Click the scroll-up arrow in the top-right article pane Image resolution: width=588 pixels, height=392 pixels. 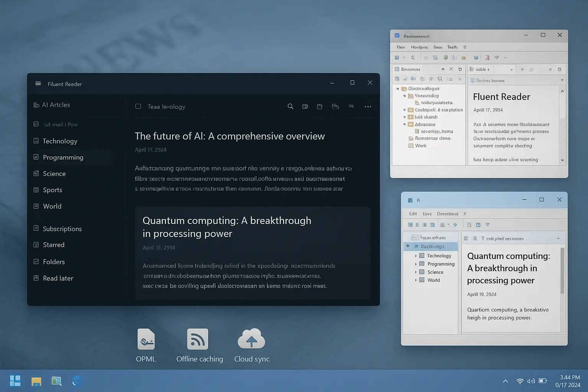(562, 91)
